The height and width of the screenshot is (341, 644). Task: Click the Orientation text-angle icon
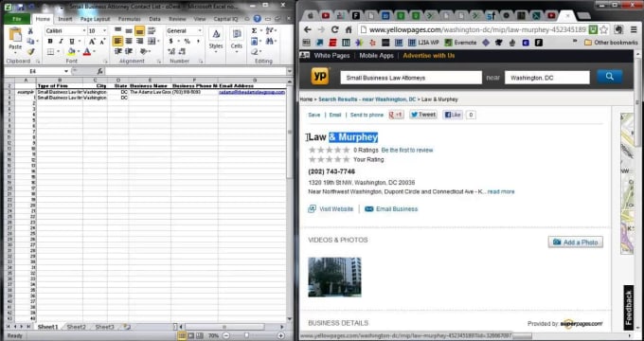(143, 51)
